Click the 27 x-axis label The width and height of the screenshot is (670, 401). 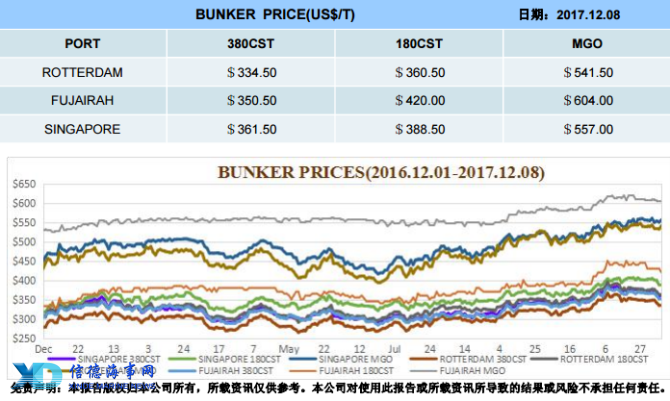640,349
